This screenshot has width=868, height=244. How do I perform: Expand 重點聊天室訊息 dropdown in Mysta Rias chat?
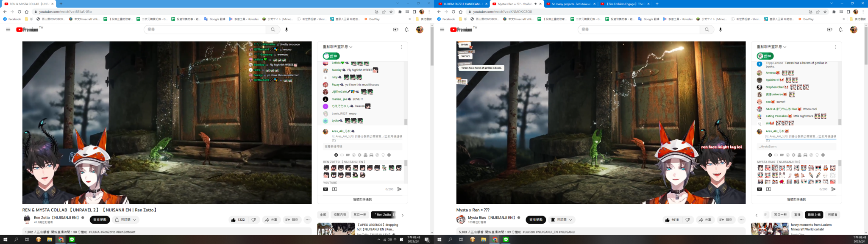coord(772,47)
